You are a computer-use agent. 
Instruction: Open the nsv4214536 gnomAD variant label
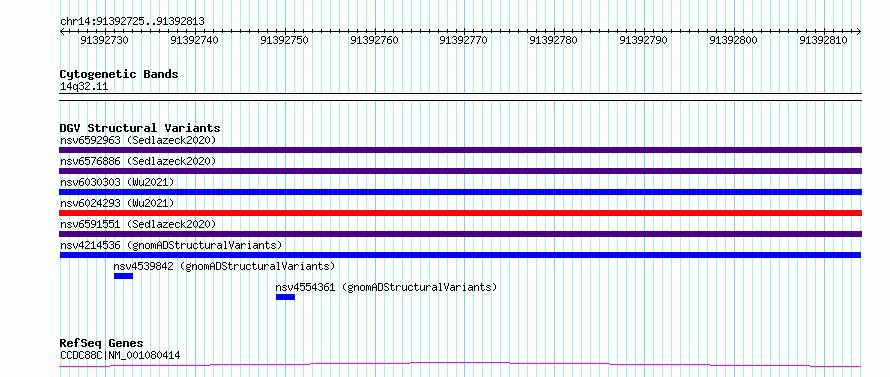(x=171, y=245)
